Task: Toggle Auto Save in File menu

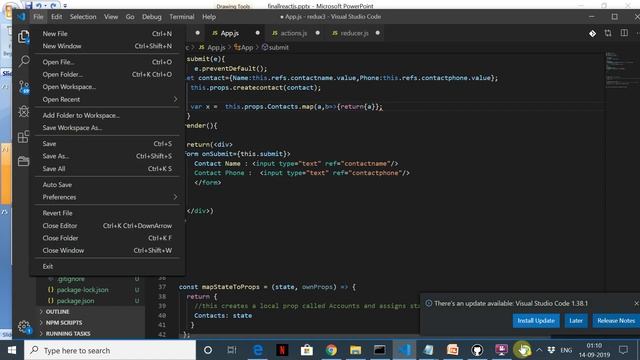Action: coord(107,185)
